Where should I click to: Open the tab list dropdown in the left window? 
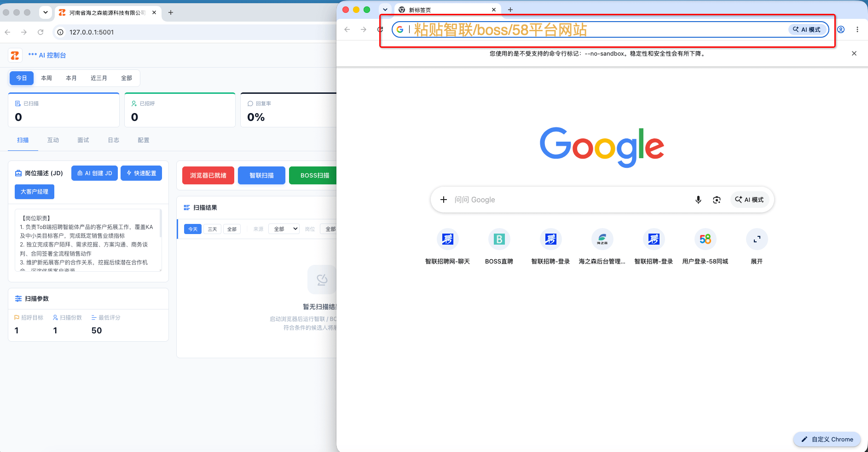pyautogui.click(x=45, y=12)
